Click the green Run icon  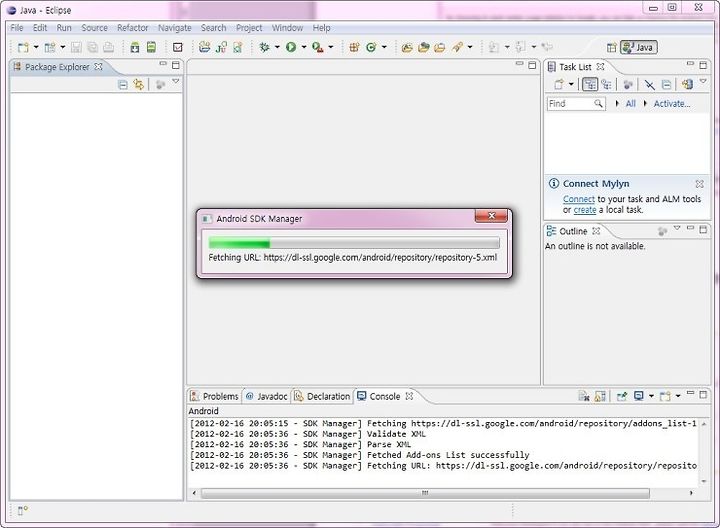coord(291,47)
